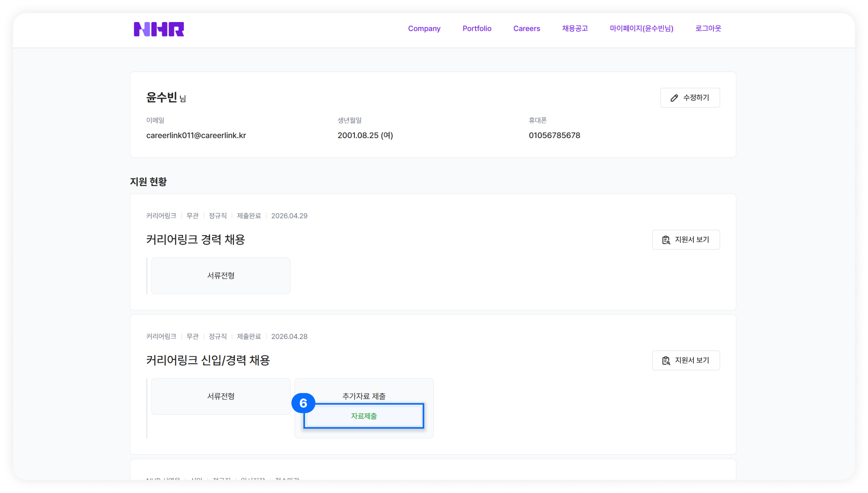Click the birthdate 2001.08.25 (여)
Screen dimensions: 868x493
click(365, 136)
